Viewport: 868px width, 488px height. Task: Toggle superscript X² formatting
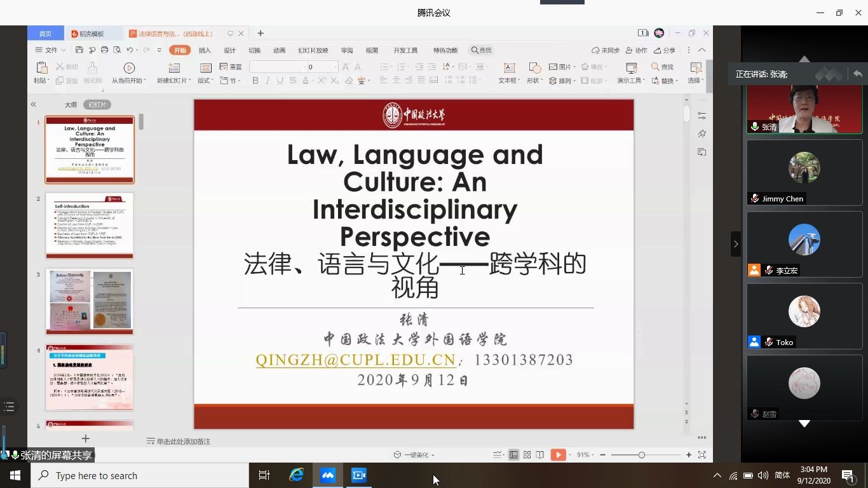click(322, 81)
